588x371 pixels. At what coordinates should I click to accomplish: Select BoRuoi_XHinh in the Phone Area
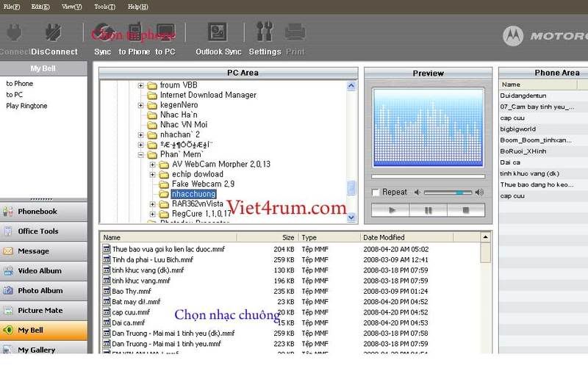[523, 151]
